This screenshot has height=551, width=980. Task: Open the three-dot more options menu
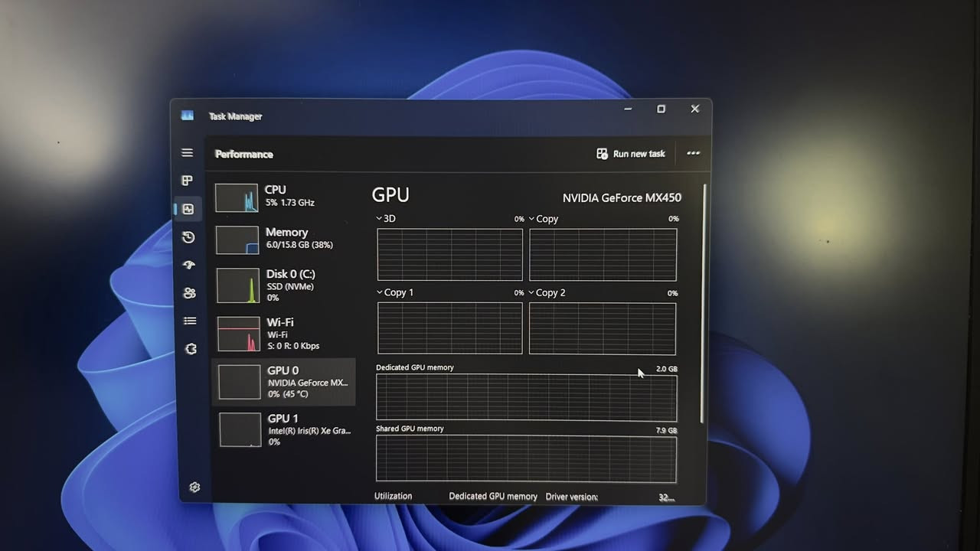click(693, 153)
